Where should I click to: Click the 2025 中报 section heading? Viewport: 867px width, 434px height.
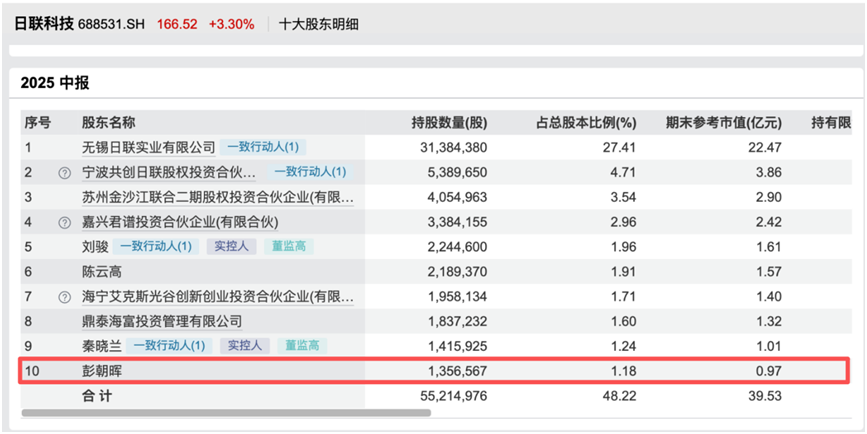tap(55, 83)
